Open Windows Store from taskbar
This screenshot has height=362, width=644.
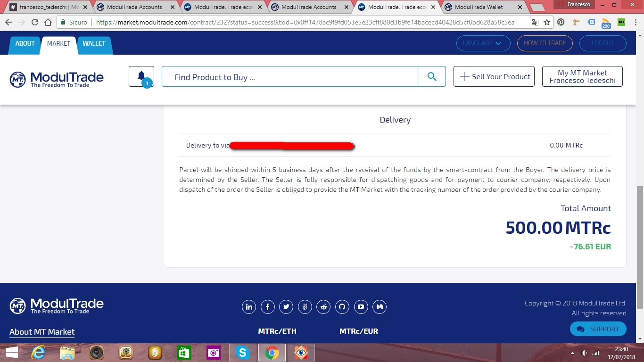(184, 353)
